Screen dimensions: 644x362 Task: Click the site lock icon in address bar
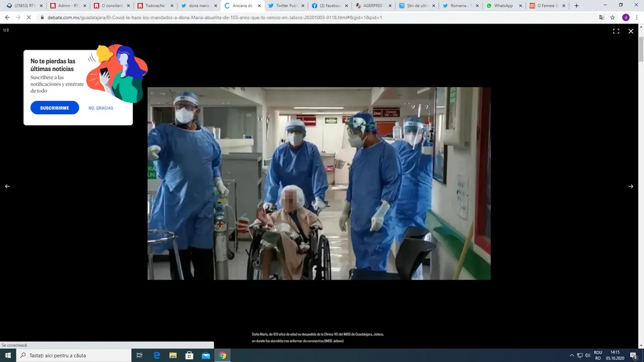click(x=42, y=17)
